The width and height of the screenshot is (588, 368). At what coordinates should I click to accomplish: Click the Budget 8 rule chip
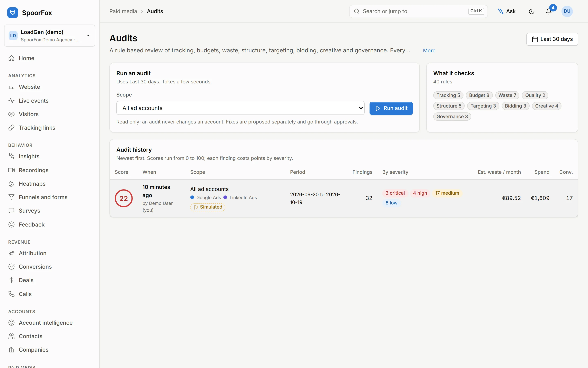(479, 95)
